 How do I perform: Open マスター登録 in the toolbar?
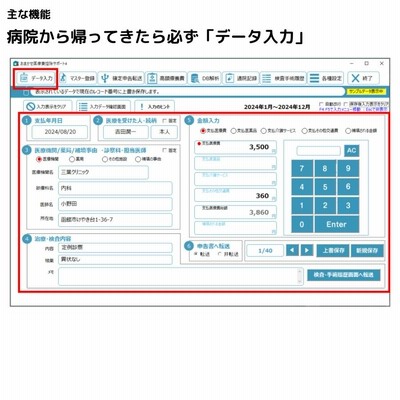click(x=78, y=78)
